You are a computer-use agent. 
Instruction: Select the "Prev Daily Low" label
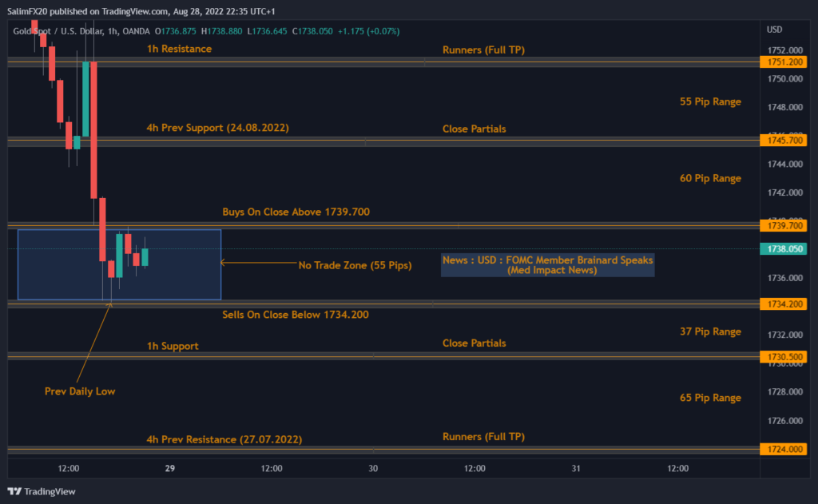80,391
